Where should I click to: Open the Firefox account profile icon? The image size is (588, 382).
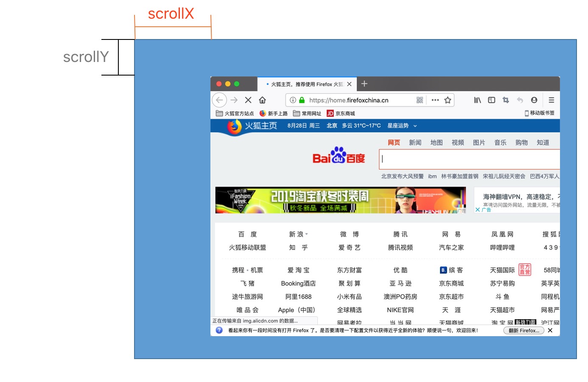click(x=534, y=100)
